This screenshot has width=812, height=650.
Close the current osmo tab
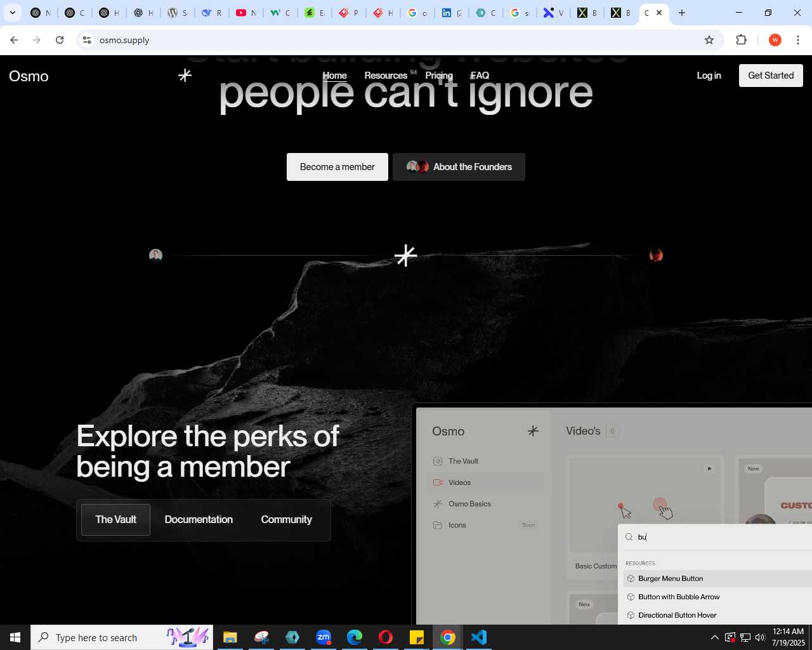(x=659, y=13)
